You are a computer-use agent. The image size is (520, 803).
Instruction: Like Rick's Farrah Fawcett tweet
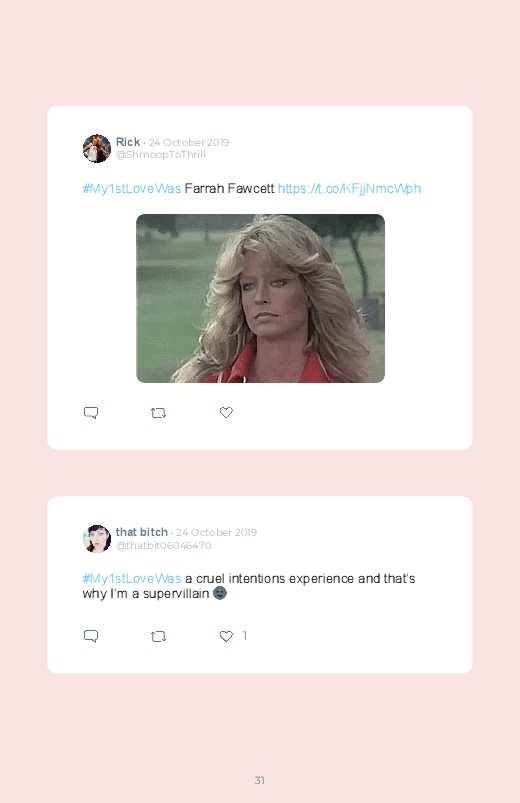pos(226,412)
